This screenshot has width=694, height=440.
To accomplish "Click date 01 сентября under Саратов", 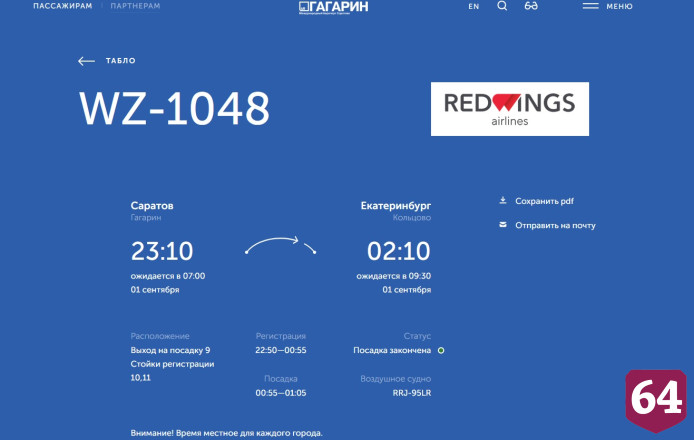I will click(x=155, y=290).
